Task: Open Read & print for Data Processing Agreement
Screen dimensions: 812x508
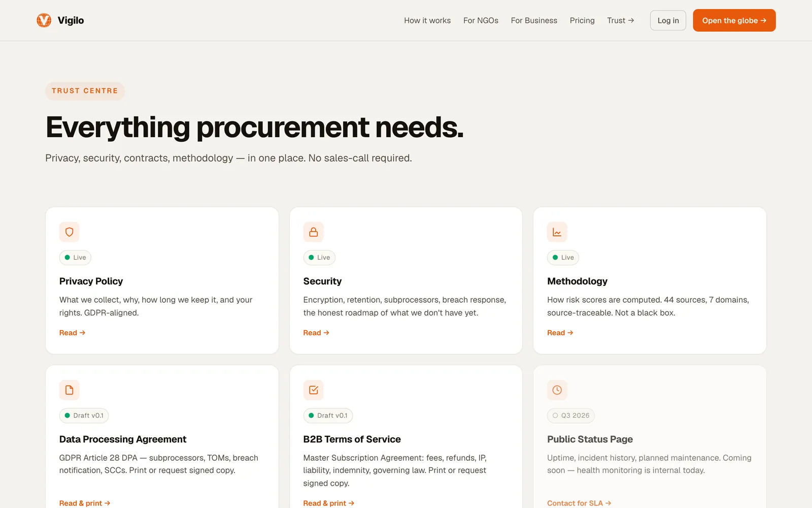Action: click(x=85, y=503)
